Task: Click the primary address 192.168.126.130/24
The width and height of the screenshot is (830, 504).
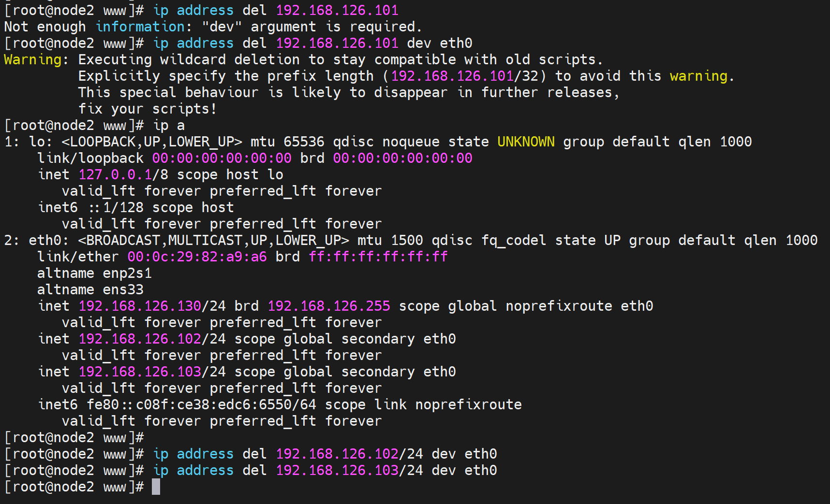Action: coord(152,306)
